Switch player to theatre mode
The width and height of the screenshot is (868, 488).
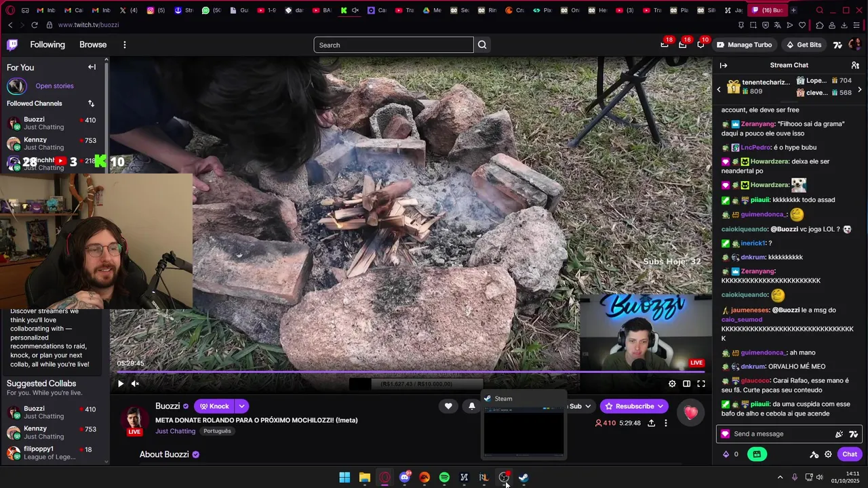686,384
